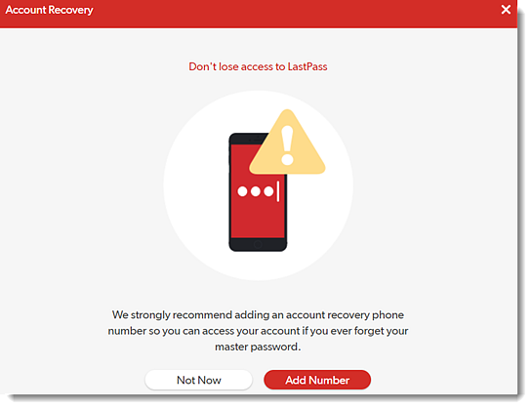Screen dimensions: 532x409
Task: Click the word LastPass in the heading
Action: click(307, 66)
